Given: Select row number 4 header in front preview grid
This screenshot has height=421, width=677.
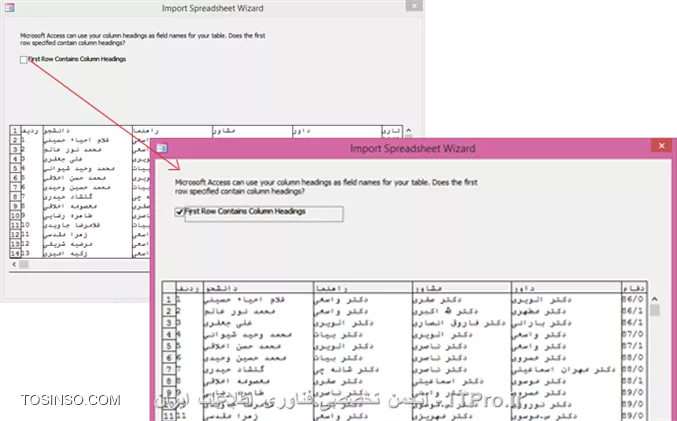Looking at the screenshot, I should pyautogui.click(x=169, y=334).
